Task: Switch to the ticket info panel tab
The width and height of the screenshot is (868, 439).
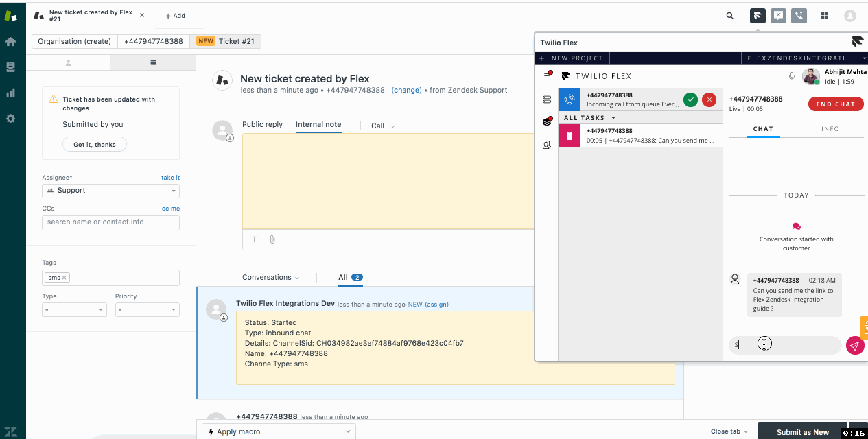Action: pyautogui.click(x=153, y=62)
